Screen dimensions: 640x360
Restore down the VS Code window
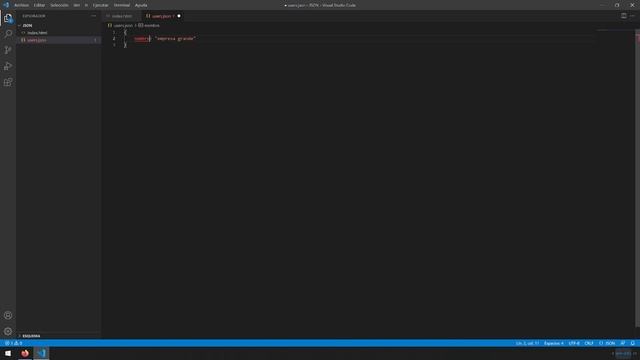617,5
